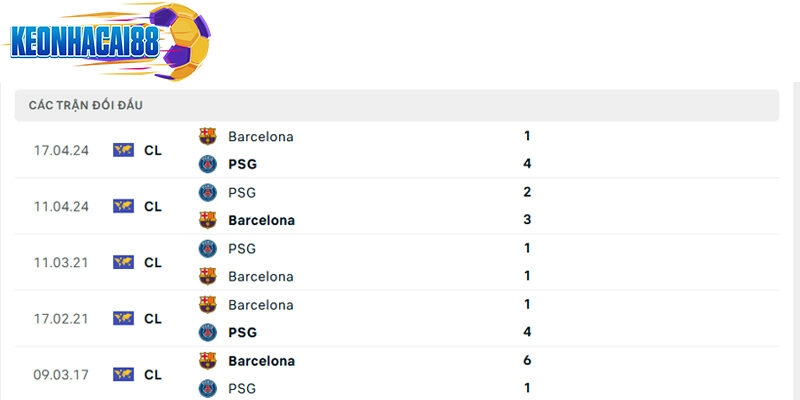Click Barcelona crest in the 17.04.24 match
The width and height of the screenshot is (800, 400).
(207, 136)
